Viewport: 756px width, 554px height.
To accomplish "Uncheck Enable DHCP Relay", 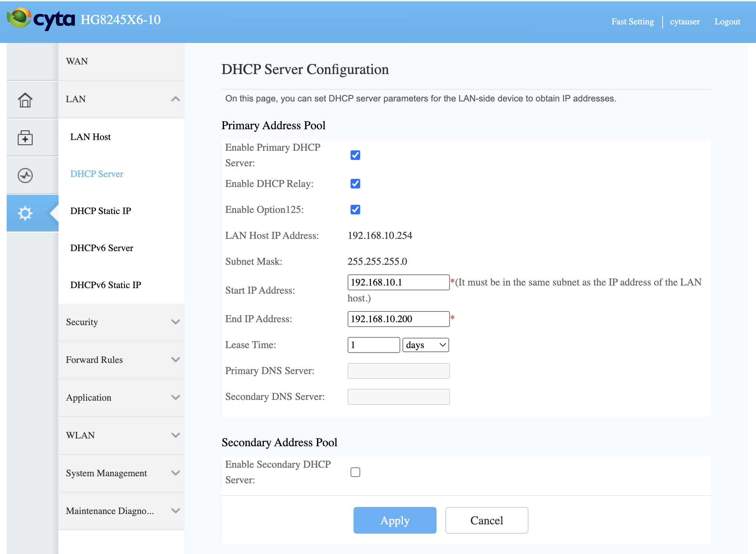I will coord(355,184).
